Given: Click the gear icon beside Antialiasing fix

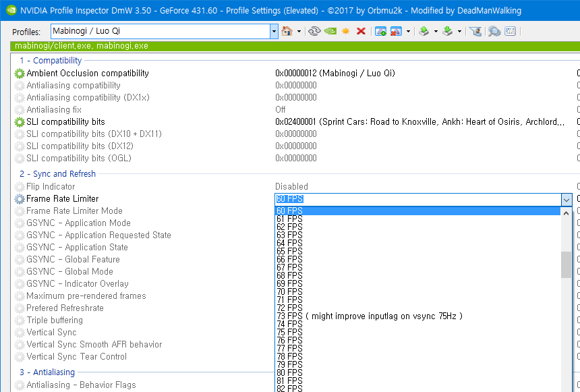Looking at the screenshot, I should coord(20,110).
